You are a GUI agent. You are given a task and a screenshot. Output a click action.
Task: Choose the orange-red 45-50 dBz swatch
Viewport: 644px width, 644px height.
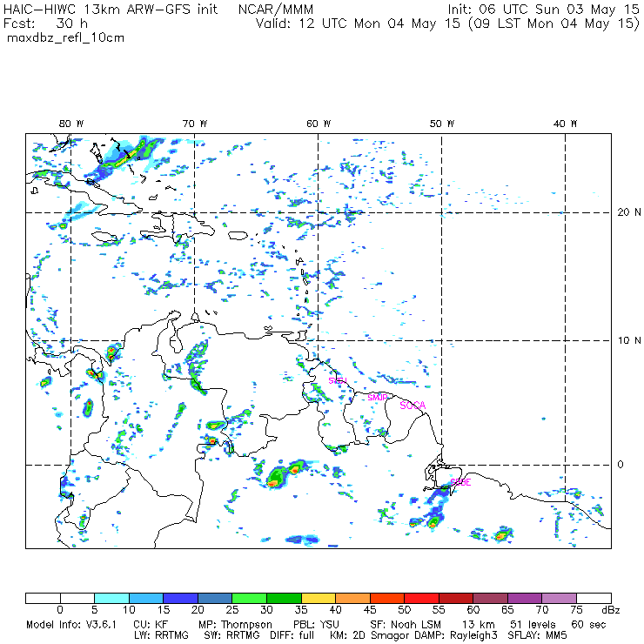pyautogui.click(x=387, y=598)
